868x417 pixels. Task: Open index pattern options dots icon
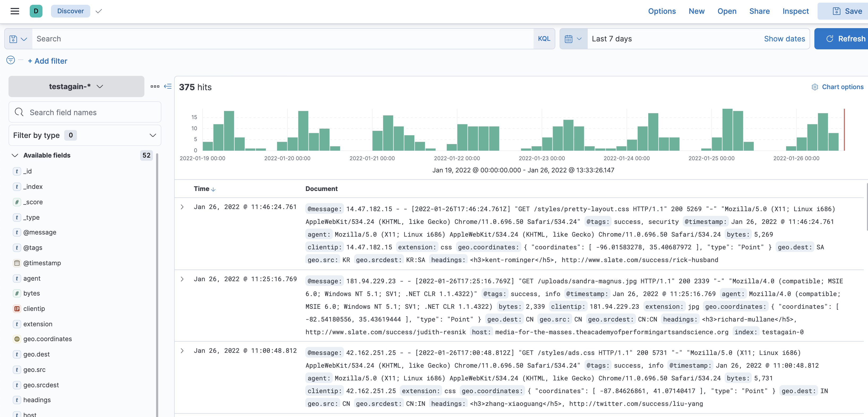(x=155, y=86)
